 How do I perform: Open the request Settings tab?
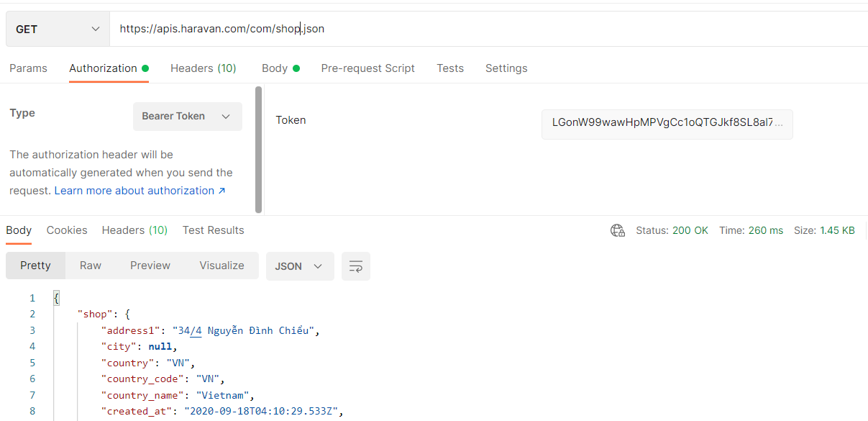tap(506, 68)
